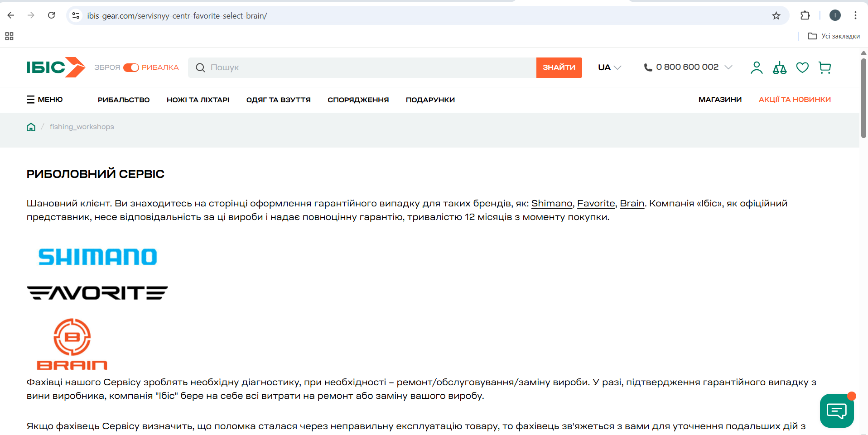Follow the Favorite text link
868x435 pixels.
(596, 204)
